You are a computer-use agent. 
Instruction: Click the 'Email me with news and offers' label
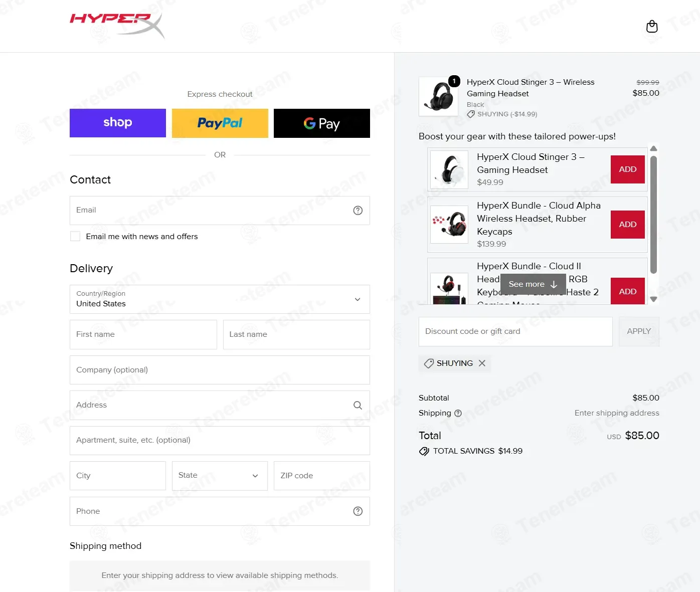(x=142, y=237)
